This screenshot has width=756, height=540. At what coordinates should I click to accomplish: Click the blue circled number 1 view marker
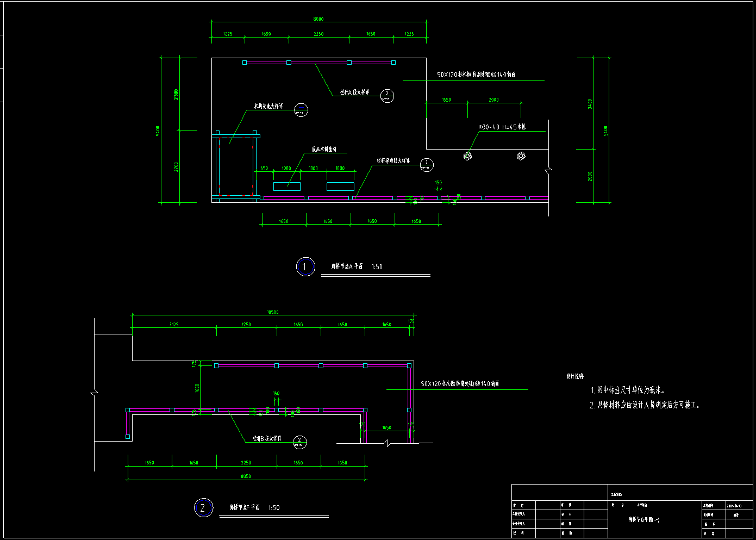pyautogui.click(x=305, y=267)
